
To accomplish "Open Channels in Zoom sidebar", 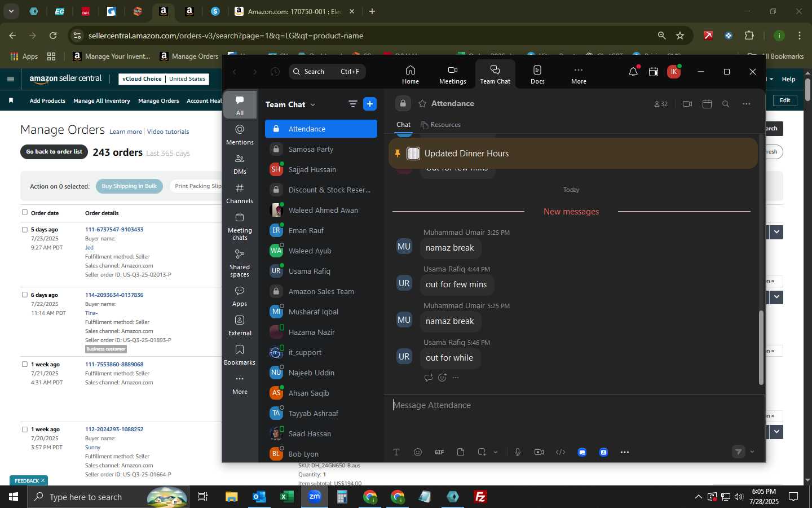I will coord(240,193).
